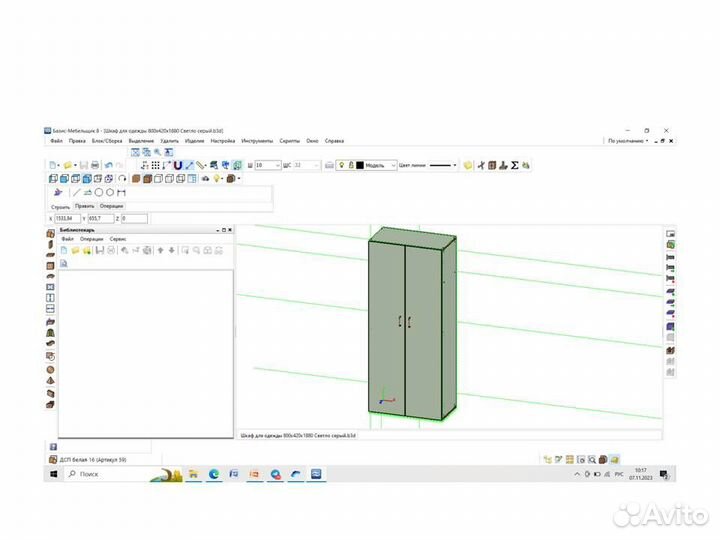Click the rotate view icon

pos(122,179)
